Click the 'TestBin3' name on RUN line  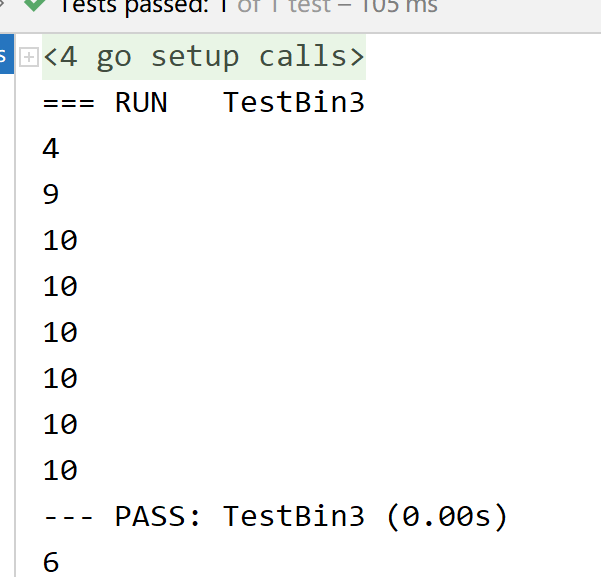click(294, 102)
